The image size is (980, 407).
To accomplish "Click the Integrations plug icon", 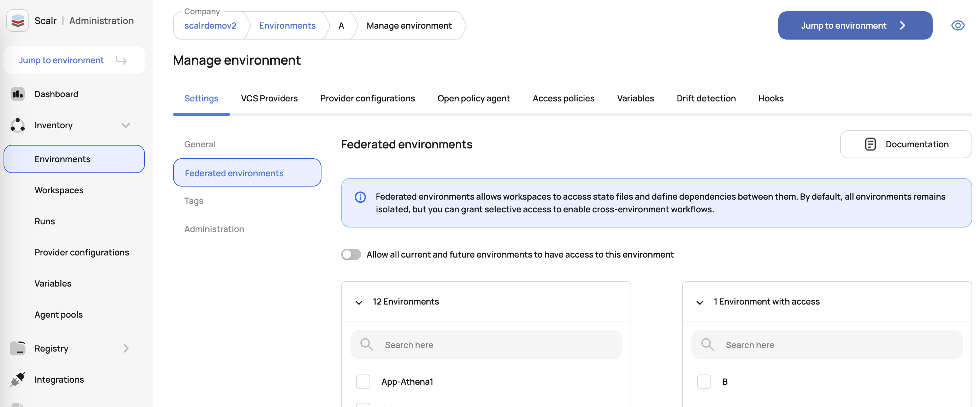I will 18,379.
